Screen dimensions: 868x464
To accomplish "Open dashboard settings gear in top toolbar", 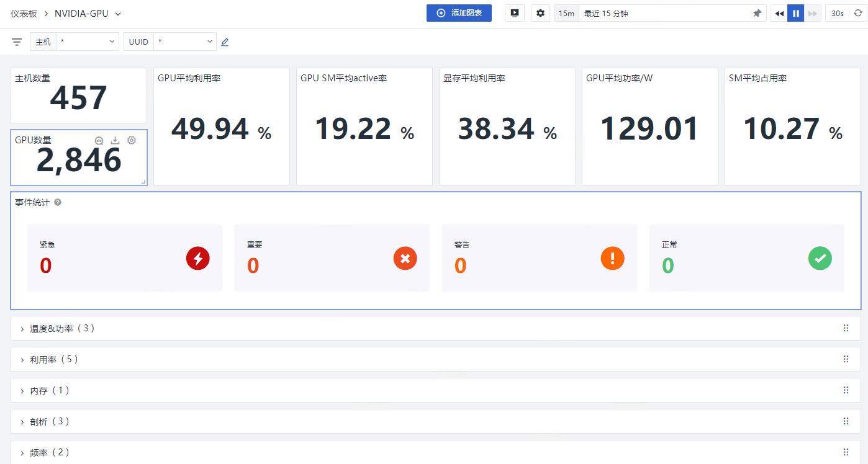I will pyautogui.click(x=540, y=13).
